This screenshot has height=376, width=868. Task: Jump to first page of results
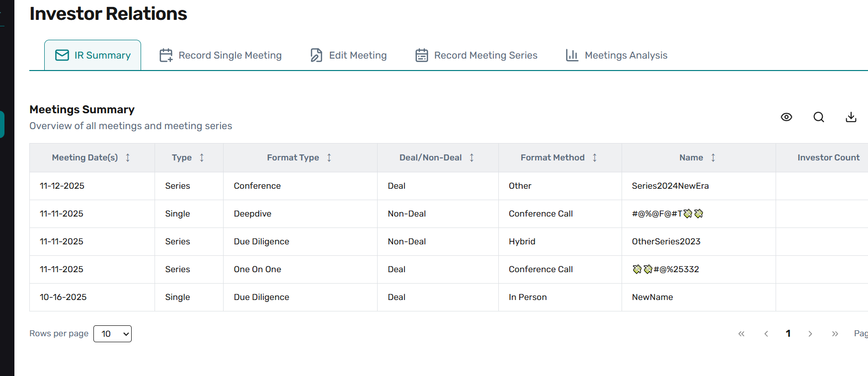click(x=741, y=334)
